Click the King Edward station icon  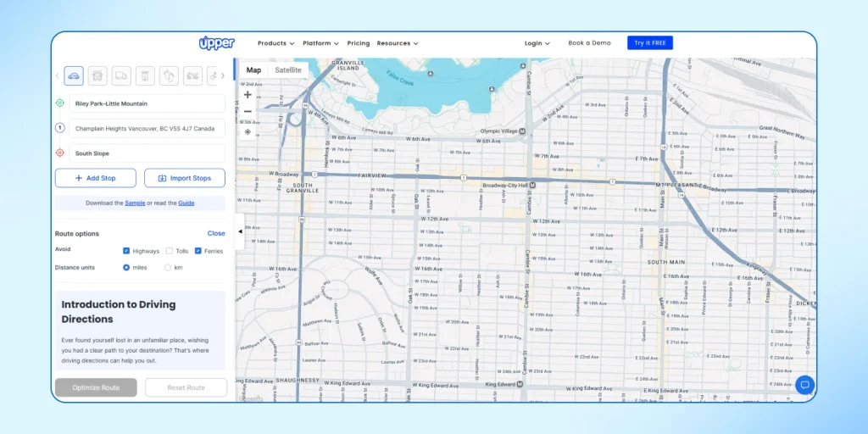point(521,384)
